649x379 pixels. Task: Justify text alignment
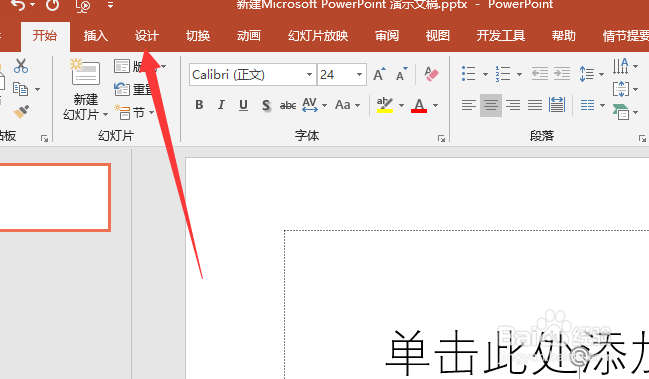(x=535, y=105)
